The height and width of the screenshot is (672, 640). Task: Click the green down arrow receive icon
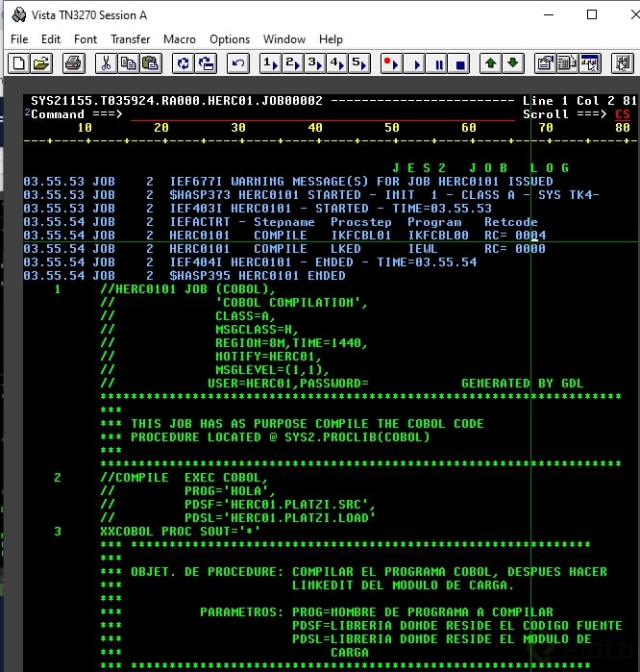pyautogui.click(x=513, y=63)
